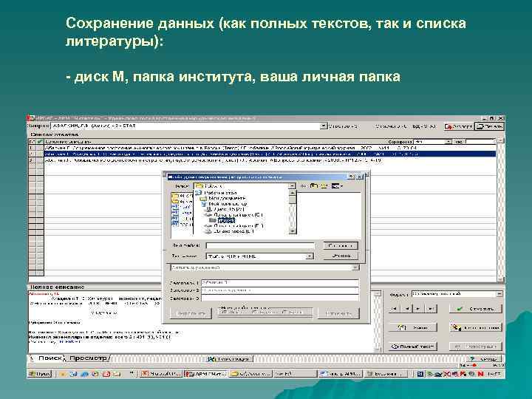Click the Заказ order button
The width and height of the screenshot is (532, 399).
pos(412,327)
